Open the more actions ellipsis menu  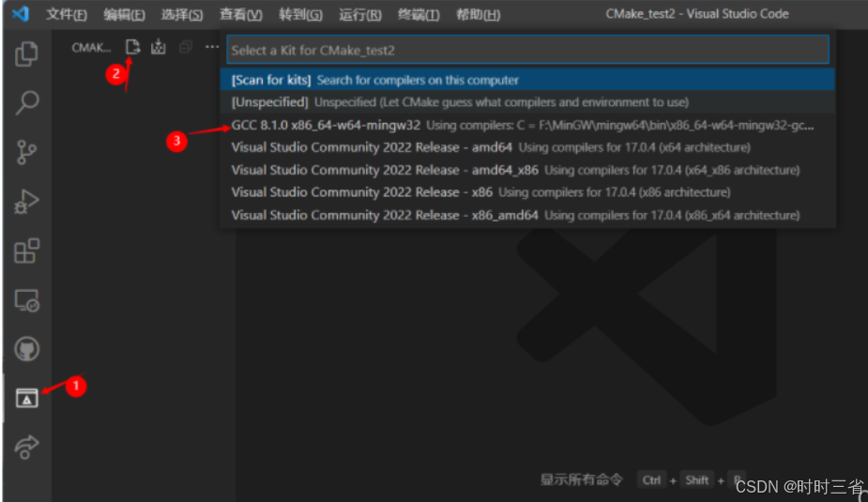point(212,47)
